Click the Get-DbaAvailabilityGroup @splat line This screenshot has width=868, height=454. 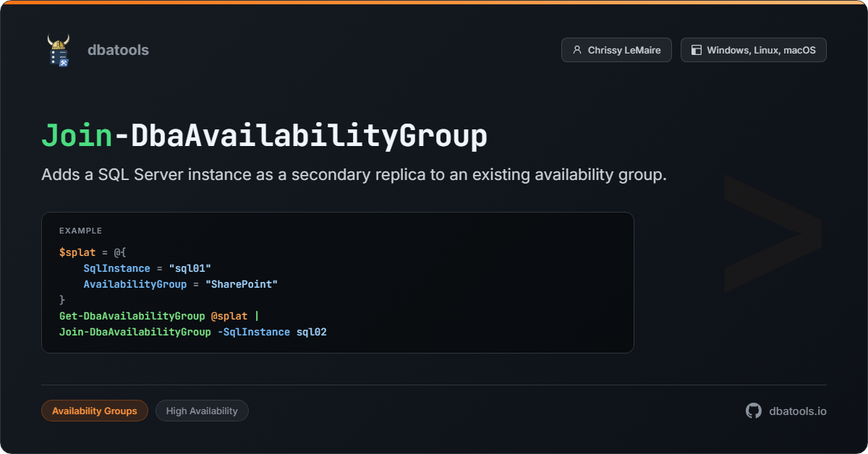158,316
